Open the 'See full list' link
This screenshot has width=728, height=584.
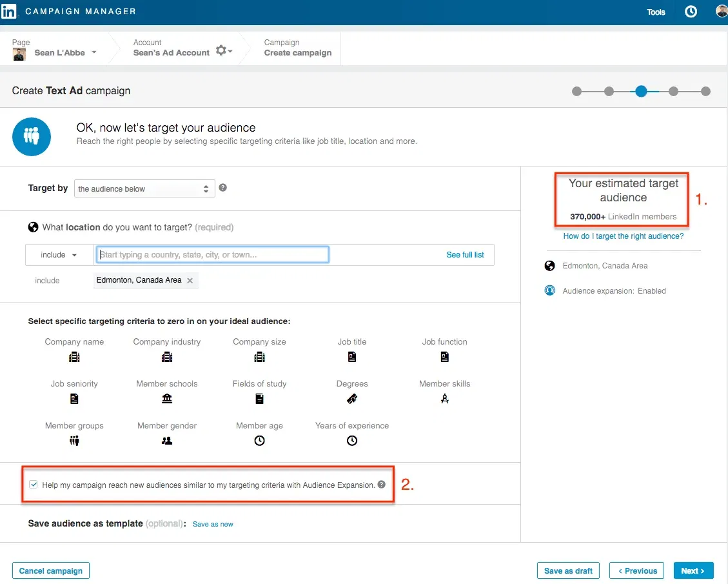[x=465, y=254]
